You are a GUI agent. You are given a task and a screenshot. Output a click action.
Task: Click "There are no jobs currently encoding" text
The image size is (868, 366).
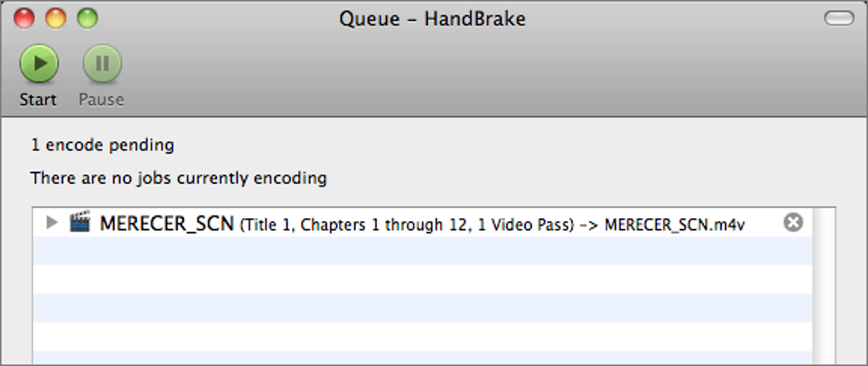[179, 179]
